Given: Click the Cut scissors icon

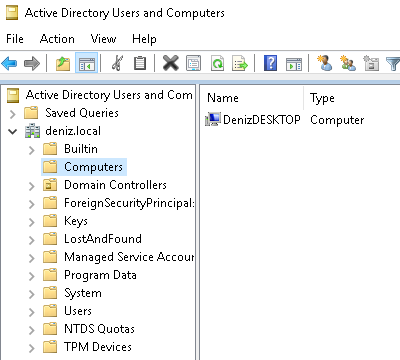Looking at the screenshot, I should point(117,63).
